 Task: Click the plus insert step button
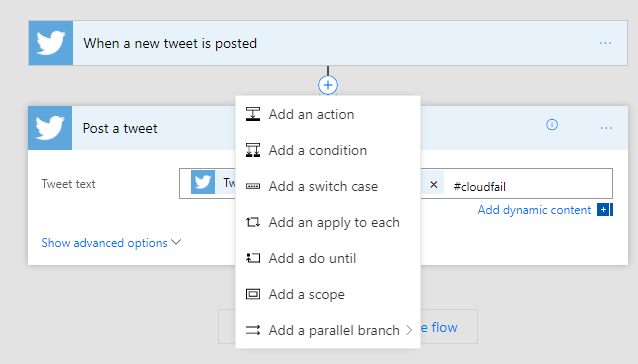click(x=328, y=85)
